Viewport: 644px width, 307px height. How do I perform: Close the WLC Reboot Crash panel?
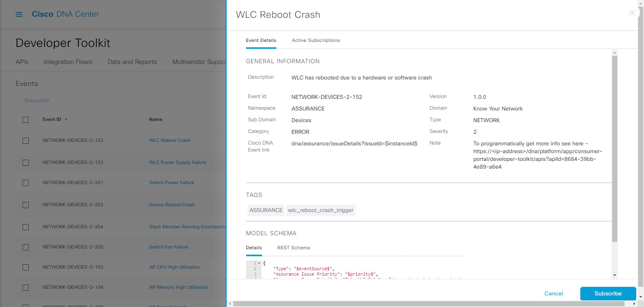[632, 13]
